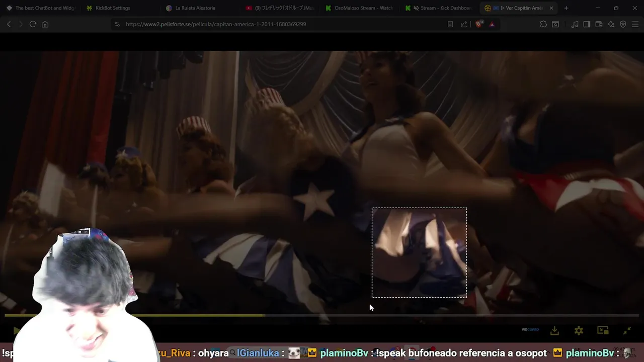Close the Ver Capitán América tab
Image resolution: width=644 pixels, height=362 pixels.
point(551,8)
